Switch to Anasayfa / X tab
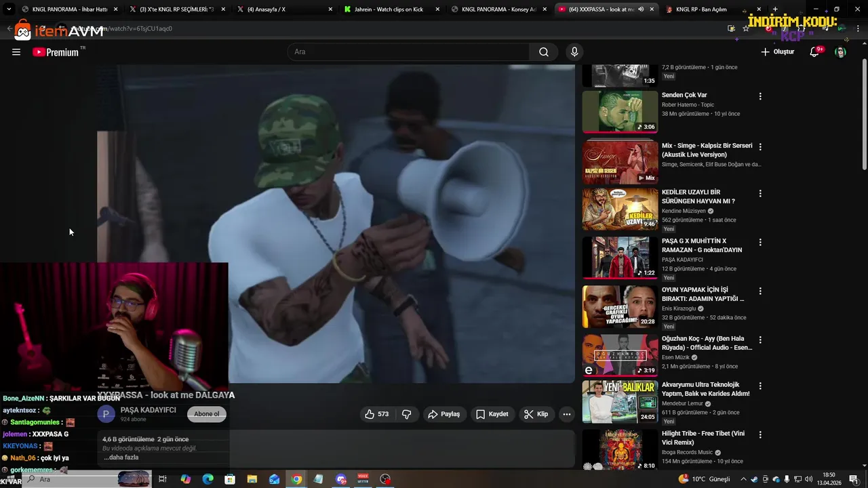This screenshot has width=868, height=488. coord(285,9)
